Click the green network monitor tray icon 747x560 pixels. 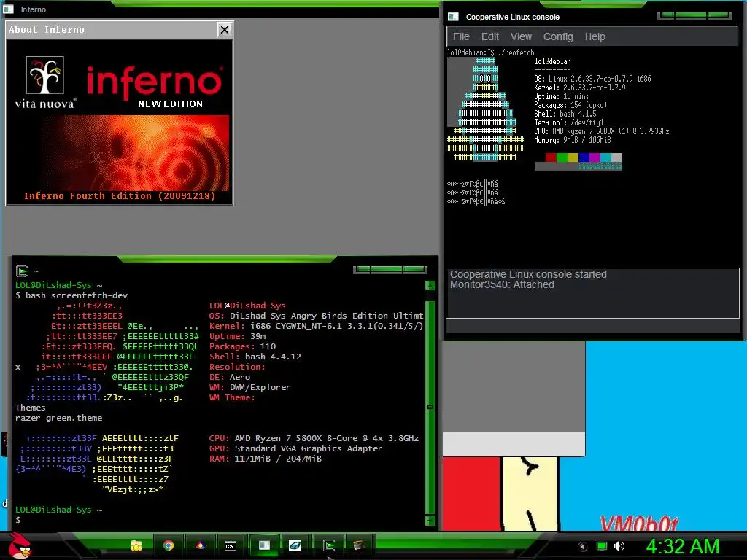(x=602, y=546)
